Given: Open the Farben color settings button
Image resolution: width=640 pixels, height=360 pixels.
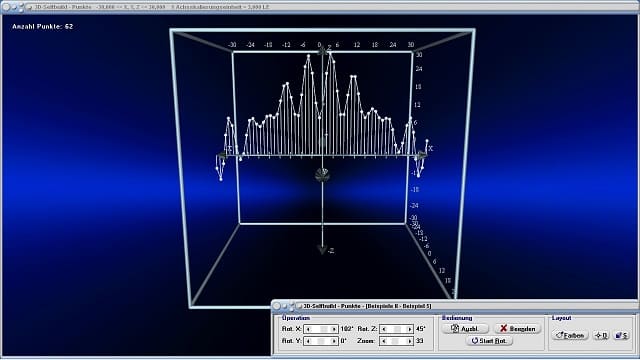Looking at the screenshot, I should coord(570,335).
